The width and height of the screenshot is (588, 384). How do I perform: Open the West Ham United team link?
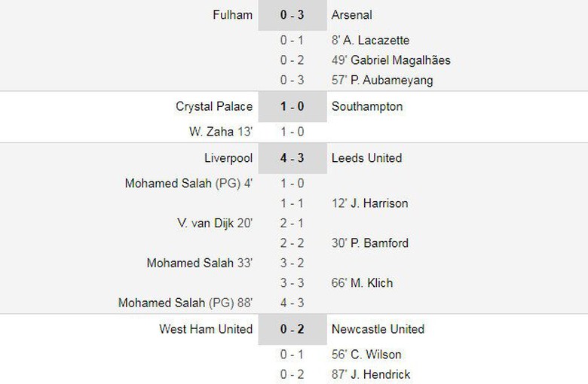click(x=206, y=329)
